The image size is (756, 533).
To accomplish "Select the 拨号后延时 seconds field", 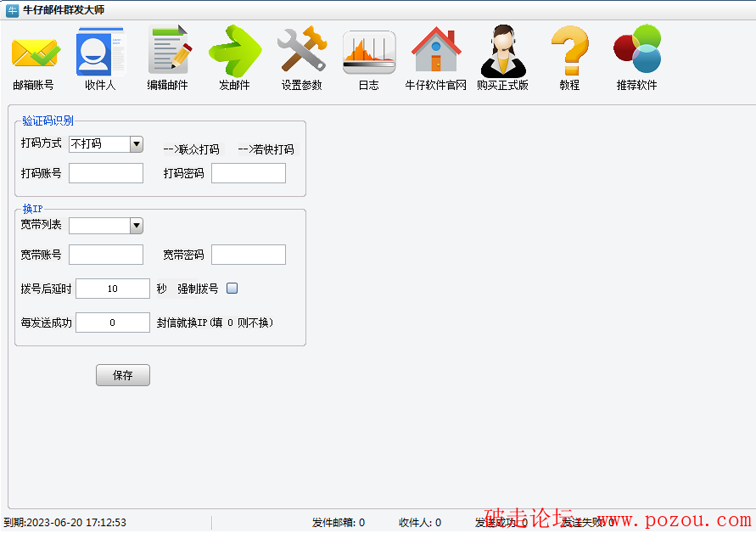I will (x=113, y=289).
